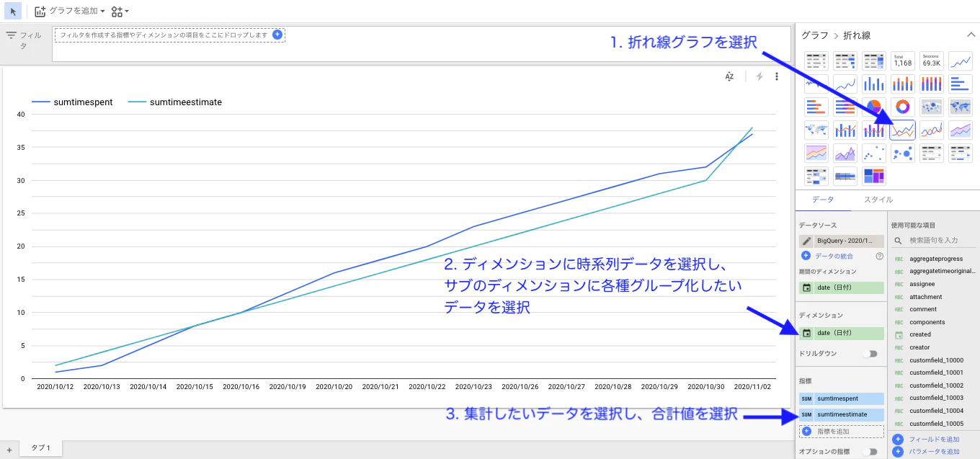
Task: Click SUM aggregation on sumtimeestimate
Action: (x=806, y=415)
